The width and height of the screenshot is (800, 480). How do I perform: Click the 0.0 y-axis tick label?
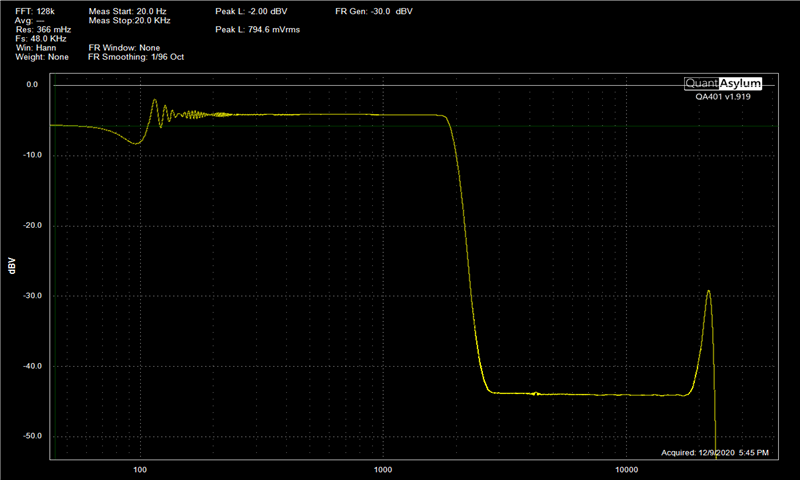coord(32,85)
